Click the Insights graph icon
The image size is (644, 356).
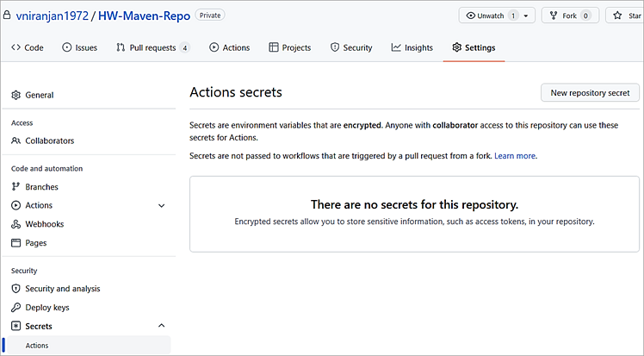[x=396, y=47]
